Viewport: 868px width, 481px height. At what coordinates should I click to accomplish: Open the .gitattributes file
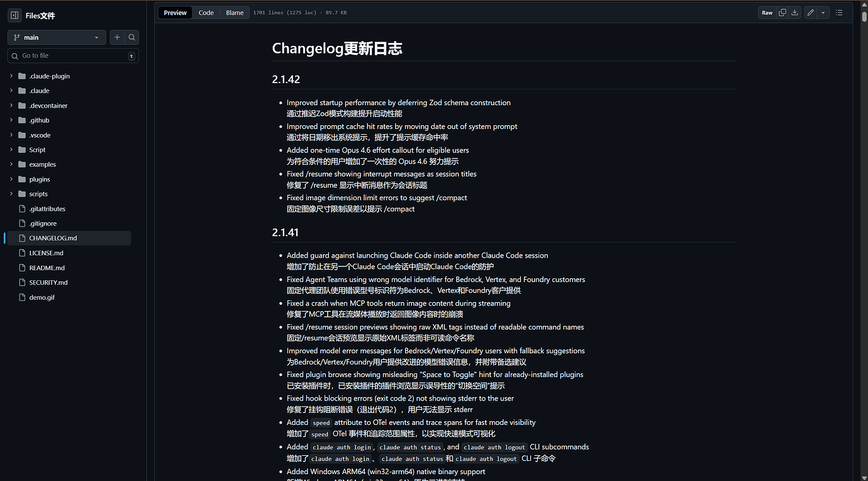(x=68, y=208)
